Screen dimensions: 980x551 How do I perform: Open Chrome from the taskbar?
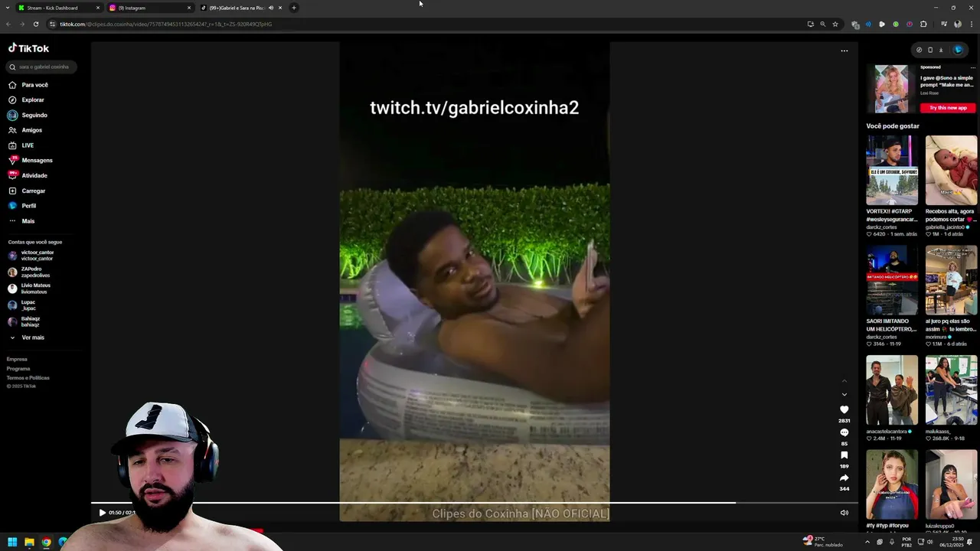(x=46, y=542)
